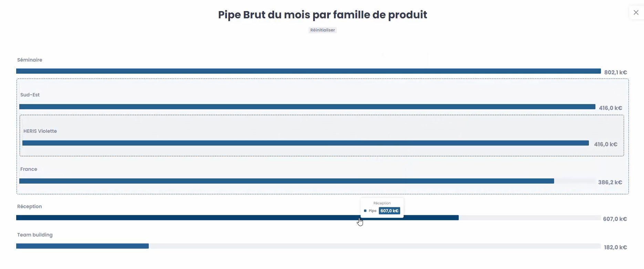The width and height of the screenshot is (644, 269).
Task: Click the Réception pipe bar
Action: [x=237, y=218]
